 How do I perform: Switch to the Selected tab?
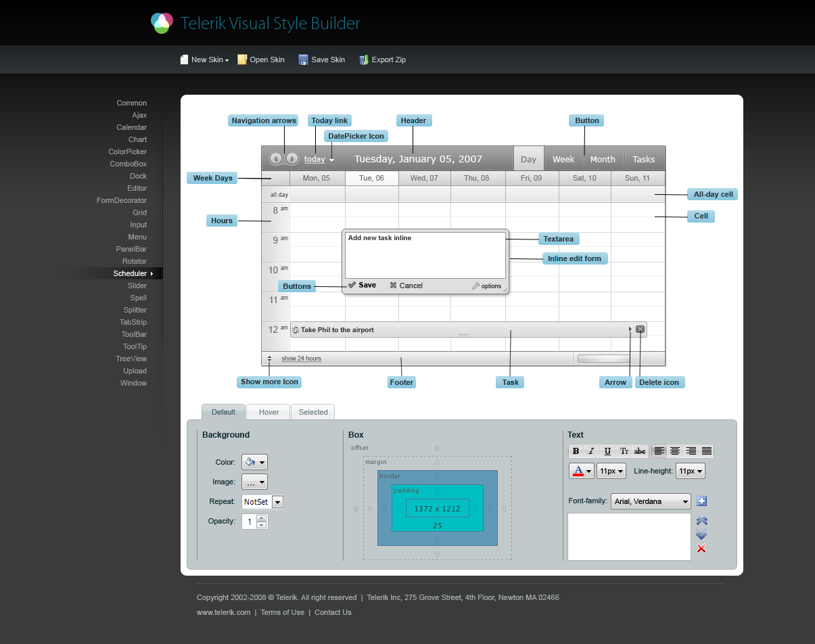tap(313, 412)
